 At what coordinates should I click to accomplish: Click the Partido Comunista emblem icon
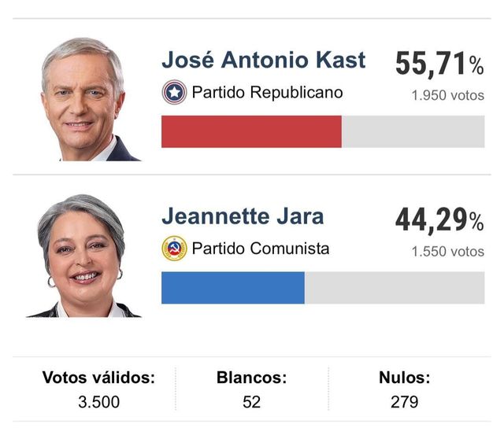click(x=174, y=249)
